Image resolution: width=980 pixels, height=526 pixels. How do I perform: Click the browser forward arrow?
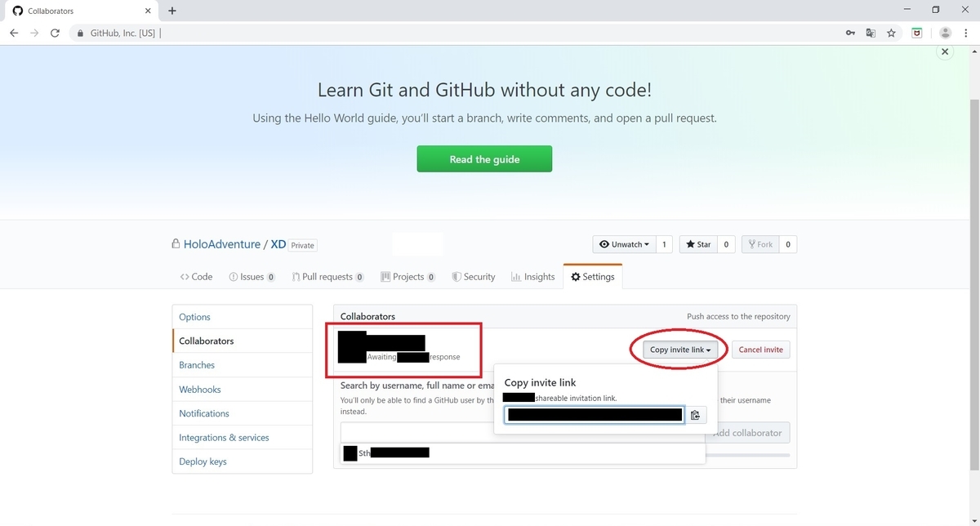point(34,33)
